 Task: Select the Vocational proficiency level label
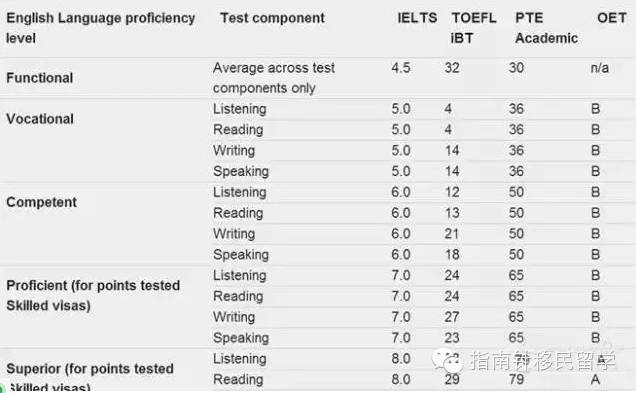[x=40, y=119]
